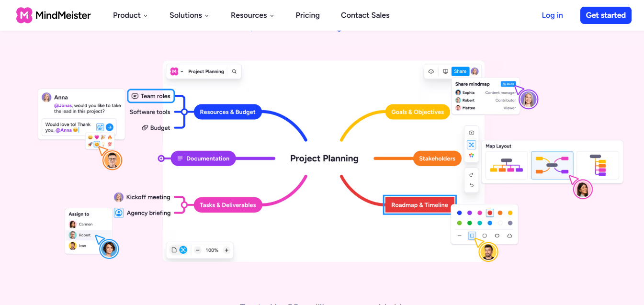Open the Solutions dropdown in navigation
This screenshot has height=305, width=644.
coord(189,15)
